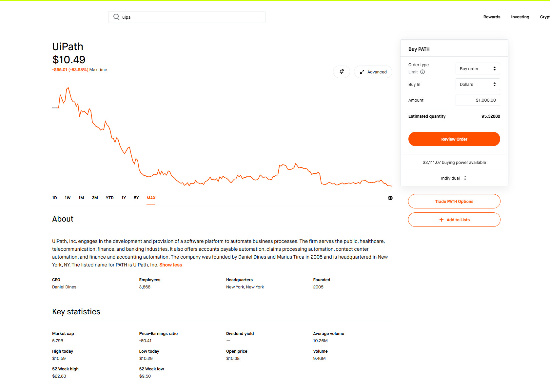
Task: Select the 5Y chart range
Action: tap(136, 198)
